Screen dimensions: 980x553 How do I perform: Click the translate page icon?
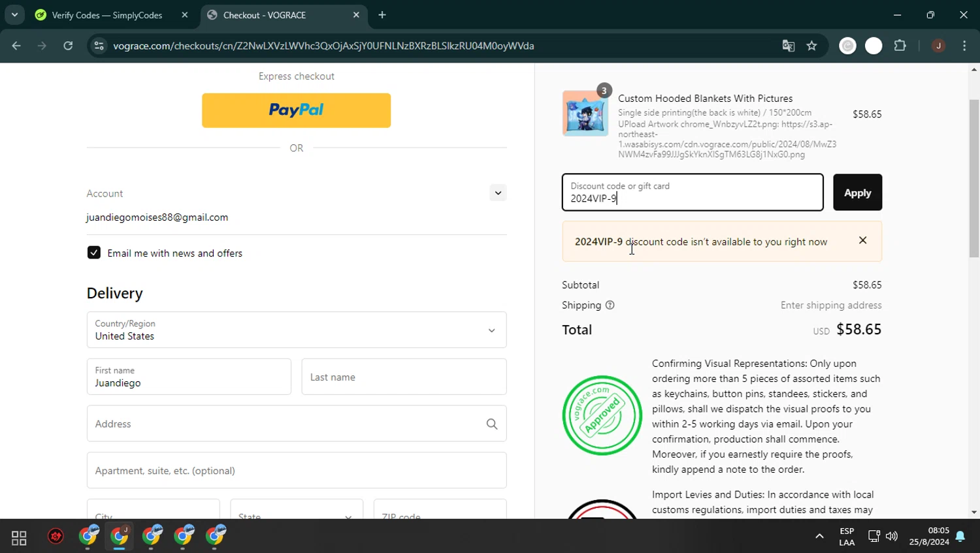[789, 46]
